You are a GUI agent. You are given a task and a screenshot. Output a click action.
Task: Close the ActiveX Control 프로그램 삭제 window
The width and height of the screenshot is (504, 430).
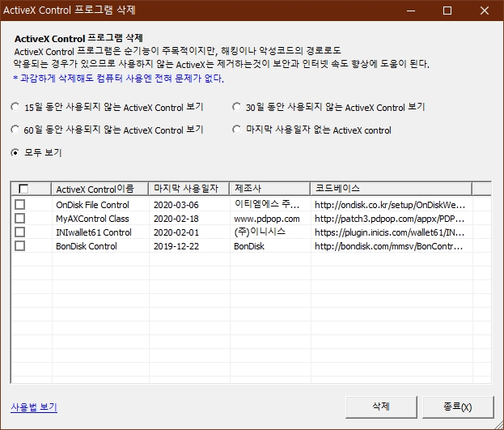coord(484,11)
